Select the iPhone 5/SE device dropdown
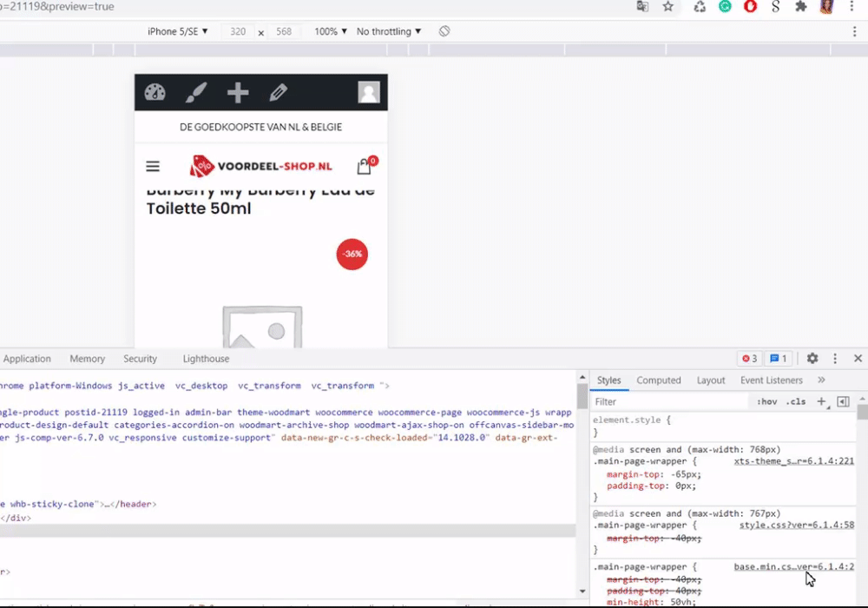Viewport: 868px width, 608px height. click(x=177, y=31)
